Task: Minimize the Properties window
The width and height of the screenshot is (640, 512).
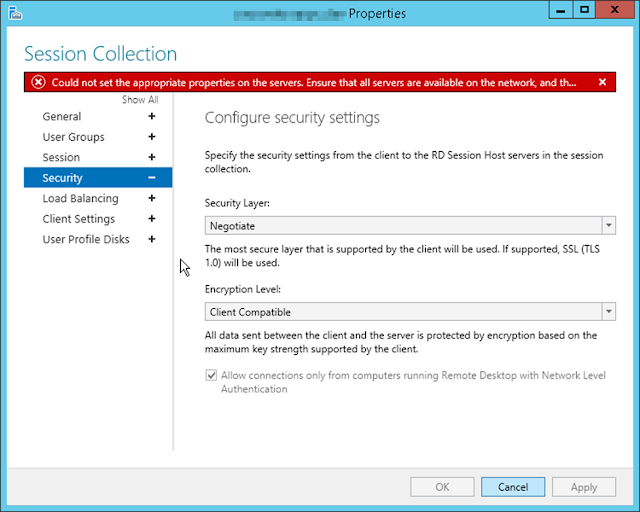Action: tap(561, 10)
